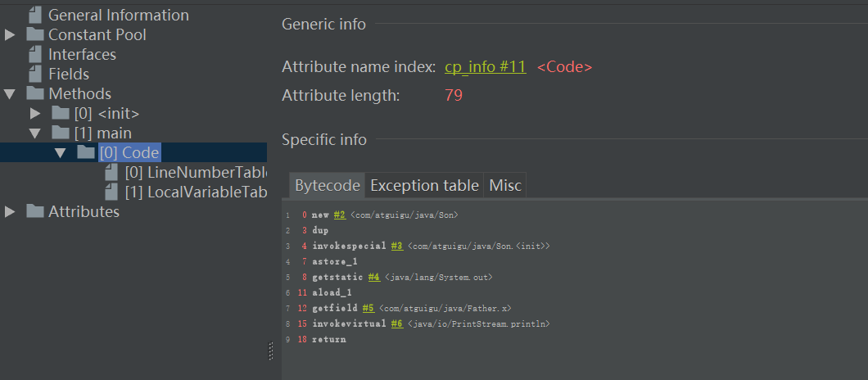Click the split pane divider grip handle
Image resolution: width=868 pixels, height=380 pixels.
tap(271, 351)
